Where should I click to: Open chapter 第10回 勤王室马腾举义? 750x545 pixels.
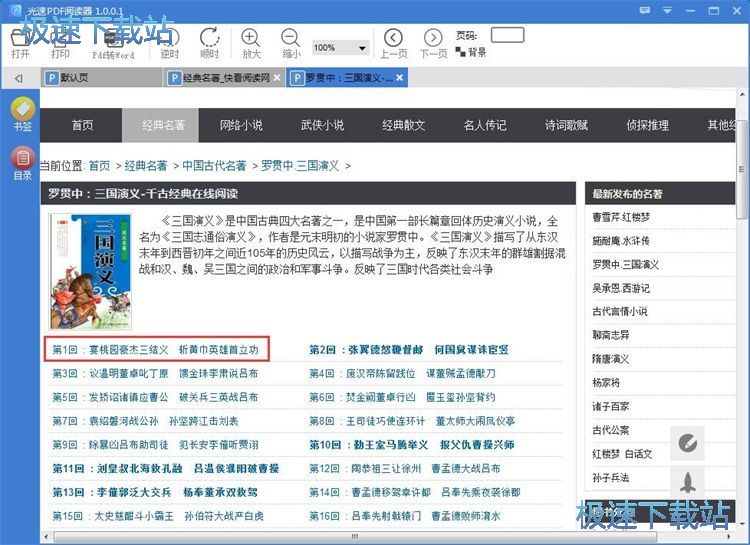coord(412,445)
